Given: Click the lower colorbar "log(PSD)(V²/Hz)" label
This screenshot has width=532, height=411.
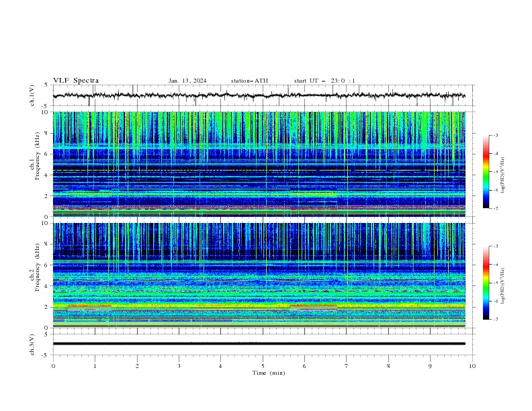Looking at the screenshot, I should coord(503,285).
